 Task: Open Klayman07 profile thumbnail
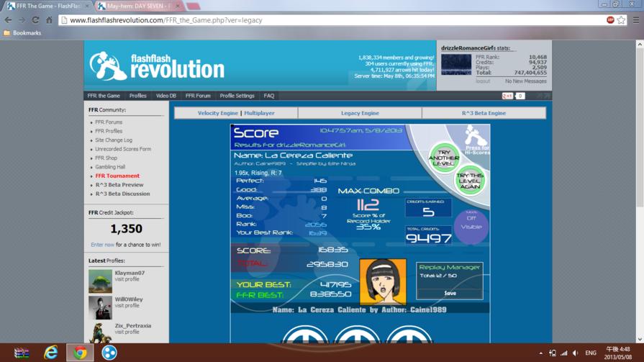(x=100, y=281)
